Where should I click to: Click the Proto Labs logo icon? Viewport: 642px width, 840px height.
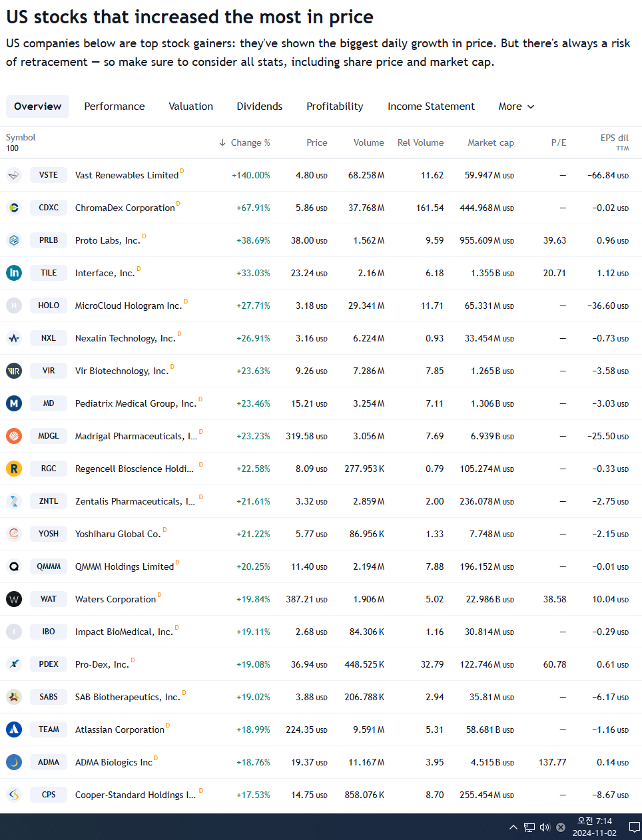(x=14, y=240)
